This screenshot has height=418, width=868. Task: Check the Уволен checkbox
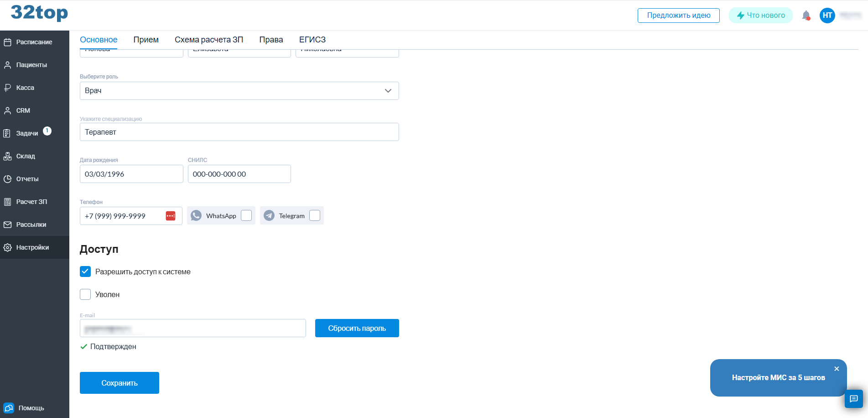[x=85, y=294]
